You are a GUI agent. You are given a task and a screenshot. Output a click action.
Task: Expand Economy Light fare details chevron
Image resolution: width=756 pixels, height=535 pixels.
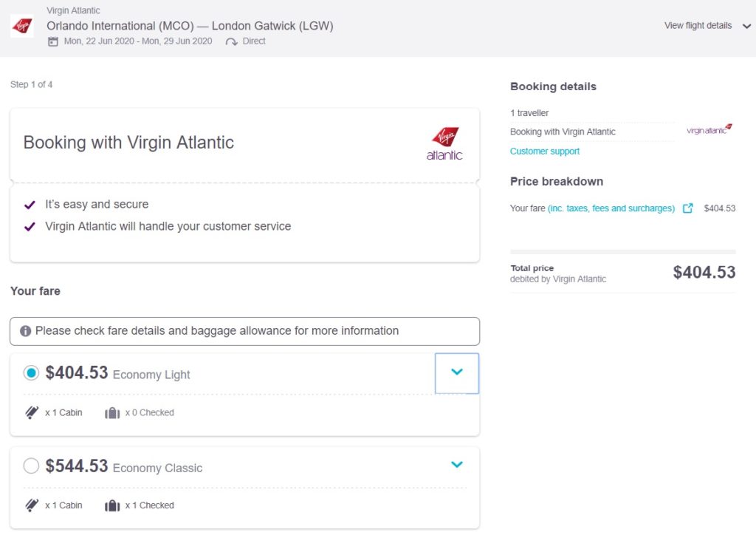457,372
